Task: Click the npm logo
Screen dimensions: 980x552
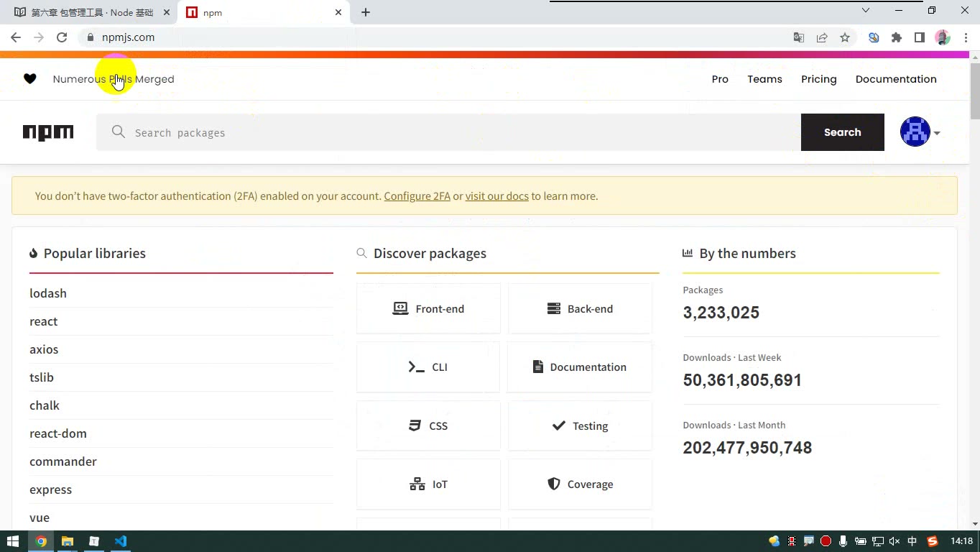Action: pyautogui.click(x=48, y=132)
